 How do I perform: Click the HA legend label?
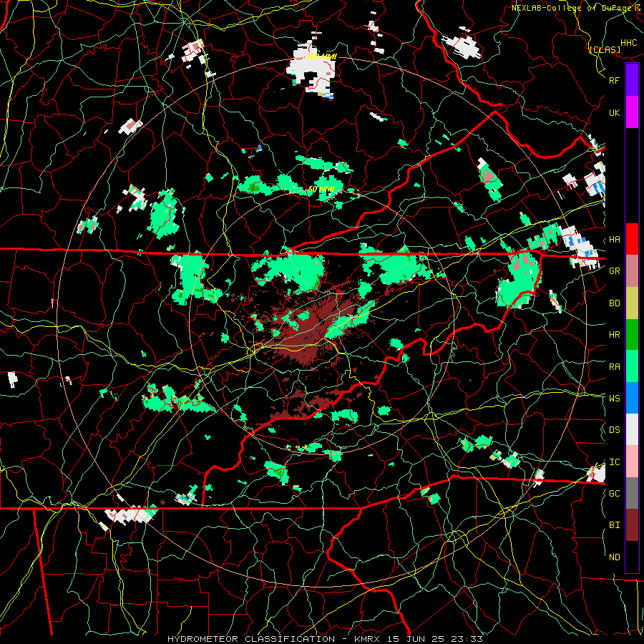coord(615,239)
